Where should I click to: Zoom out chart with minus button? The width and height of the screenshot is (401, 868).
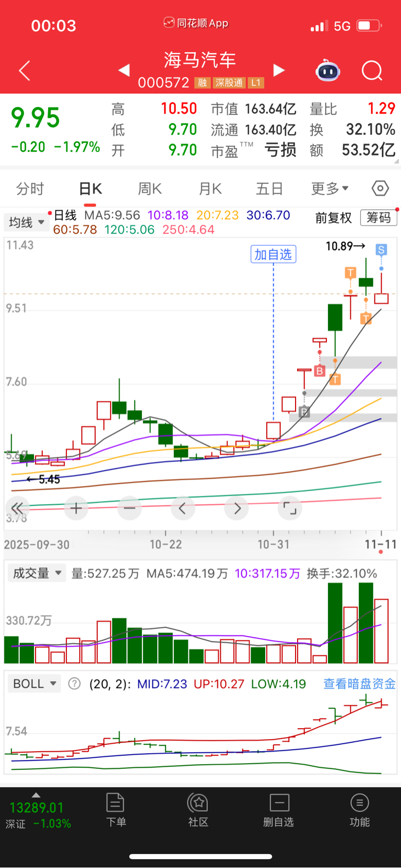129,508
